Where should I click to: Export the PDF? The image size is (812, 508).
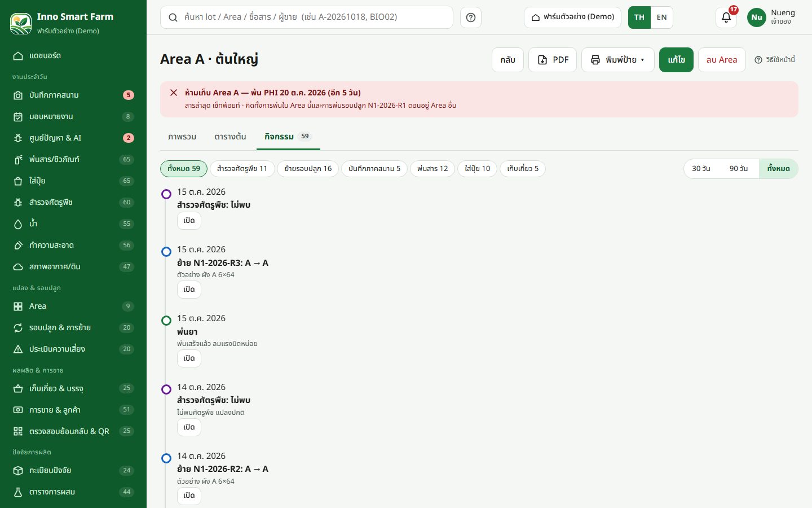pos(553,60)
